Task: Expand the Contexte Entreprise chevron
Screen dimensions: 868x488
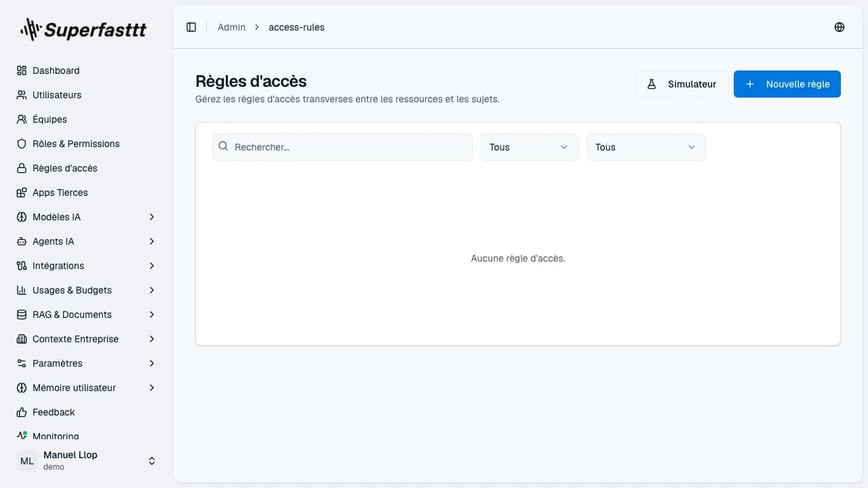Action: [x=152, y=339]
